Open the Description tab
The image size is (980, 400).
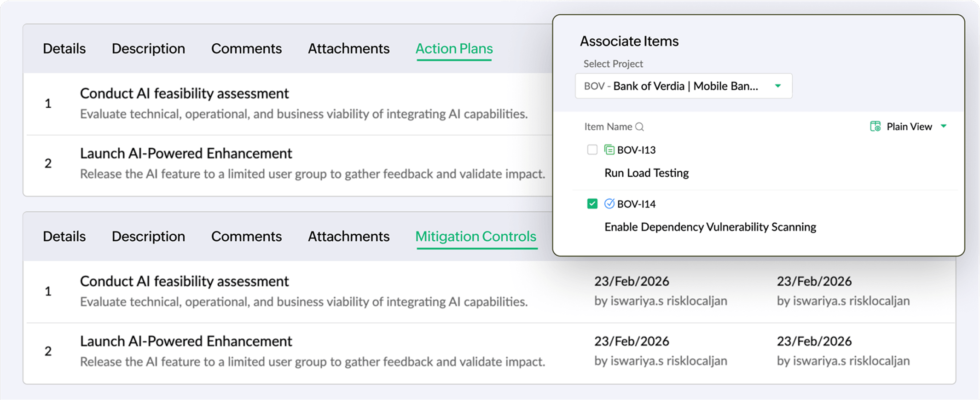pos(148,48)
